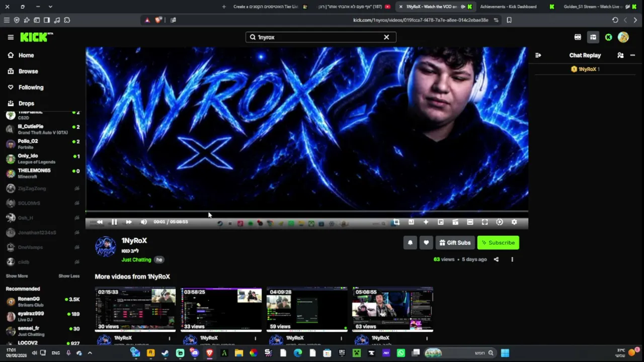Open options for the 30 views video
Screen dimensions: 644x362
coord(169,338)
